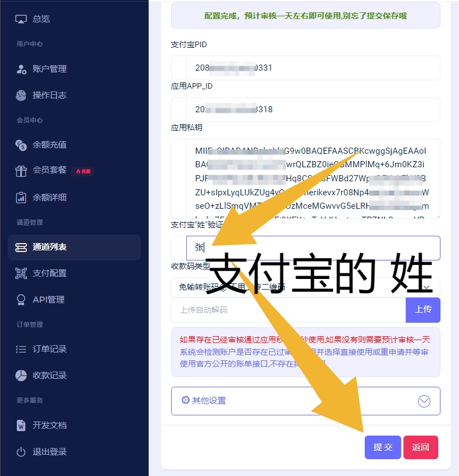Click the 用户中心 section heading
459x476 pixels.
pyautogui.click(x=30, y=44)
